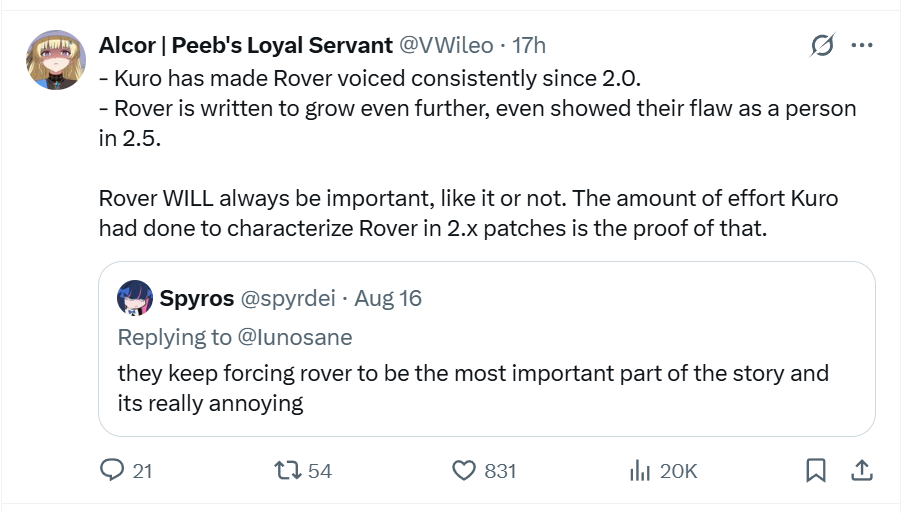Bookmark this tweet
The width and height of the screenshot is (904, 513).
816,469
